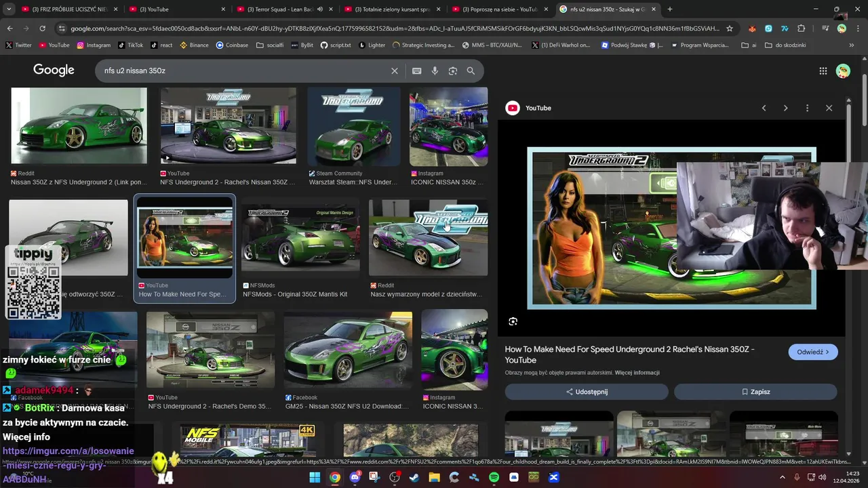The height and width of the screenshot is (488, 868).
Task: Expand the do skodzinki bookmark folder
Action: coord(785,45)
